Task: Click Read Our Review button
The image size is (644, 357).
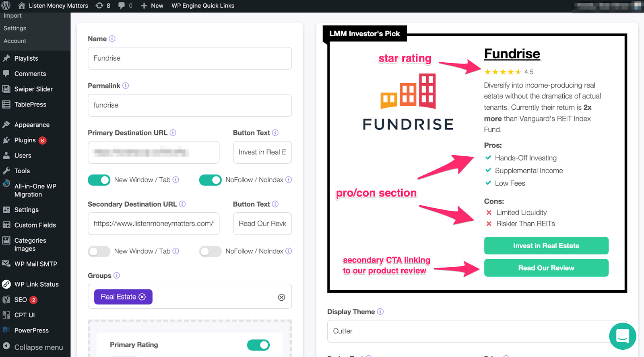Action: tap(546, 268)
